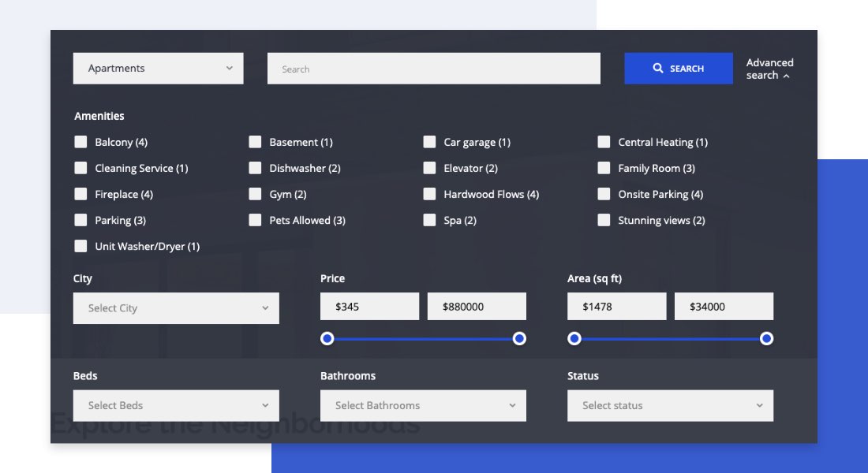Viewport: 868px width, 473px height.
Task: Select the Car garage amenity
Action: pos(430,142)
